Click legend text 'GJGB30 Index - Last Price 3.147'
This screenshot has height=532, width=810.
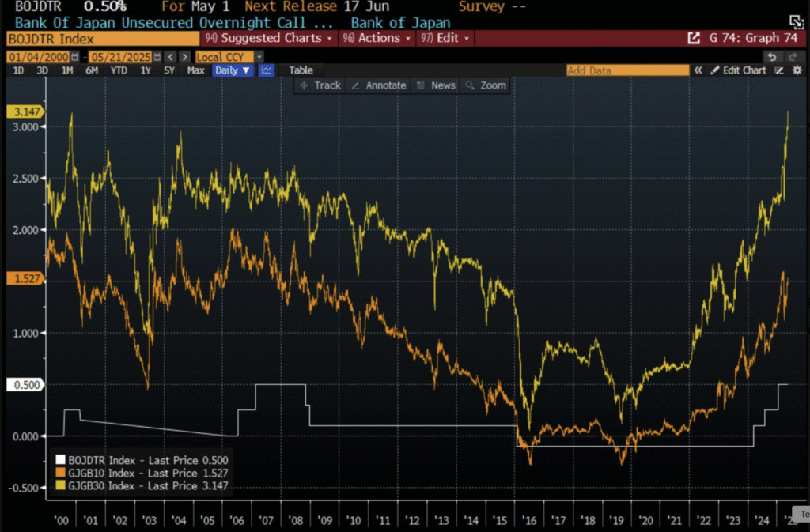[x=148, y=486]
